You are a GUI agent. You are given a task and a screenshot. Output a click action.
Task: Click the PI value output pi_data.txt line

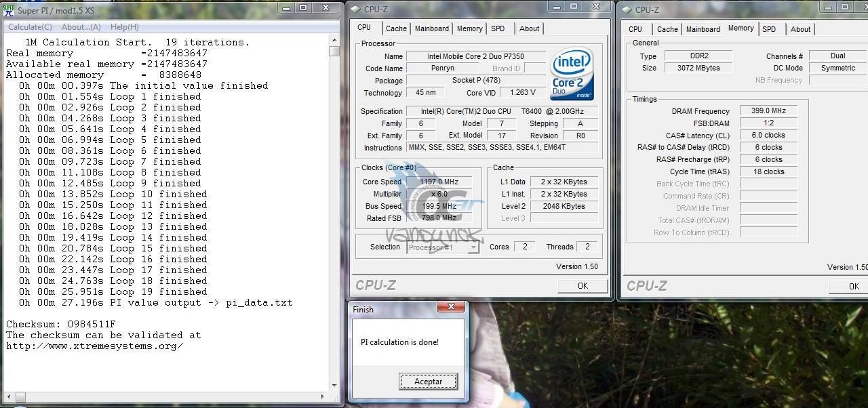[156, 302]
